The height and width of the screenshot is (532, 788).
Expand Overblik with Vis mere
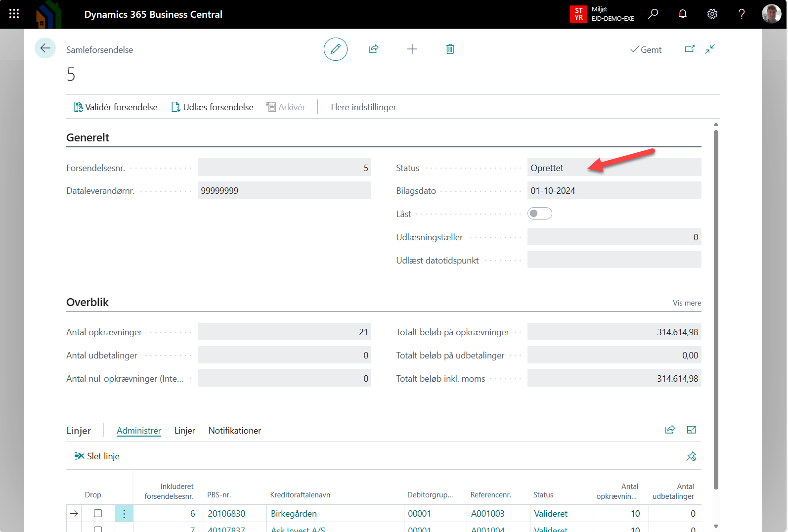click(x=686, y=303)
